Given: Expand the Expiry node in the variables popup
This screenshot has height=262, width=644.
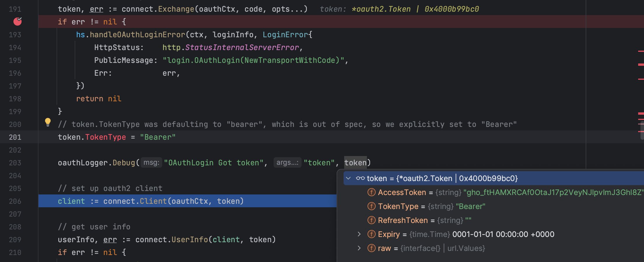Looking at the screenshot, I should 358,234.
